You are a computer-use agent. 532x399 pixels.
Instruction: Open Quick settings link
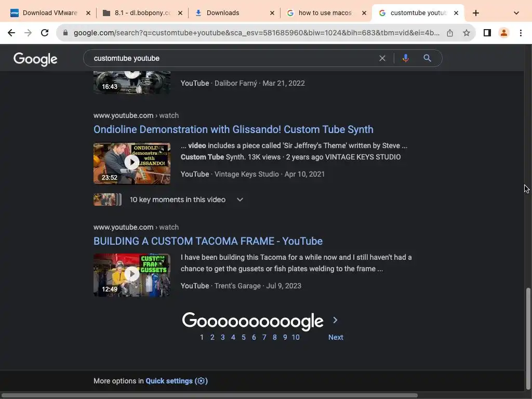[x=169, y=381]
